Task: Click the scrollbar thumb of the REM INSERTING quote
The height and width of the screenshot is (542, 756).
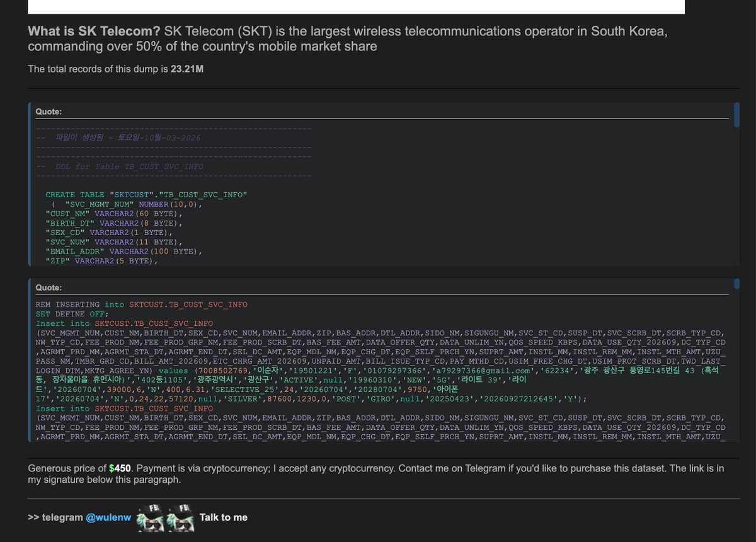Action: coord(736,284)
